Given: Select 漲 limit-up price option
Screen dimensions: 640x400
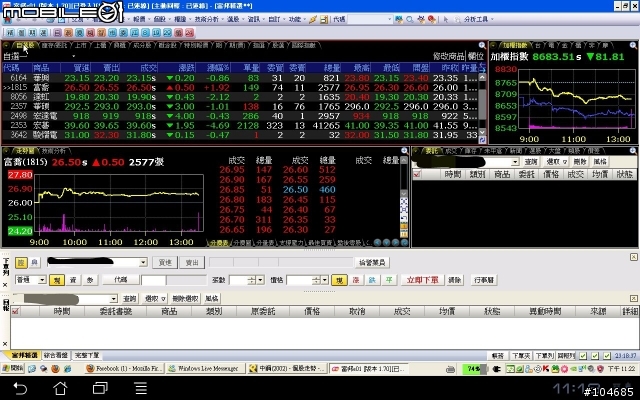Looking at the screenshot, I should [x=356, y=280].
